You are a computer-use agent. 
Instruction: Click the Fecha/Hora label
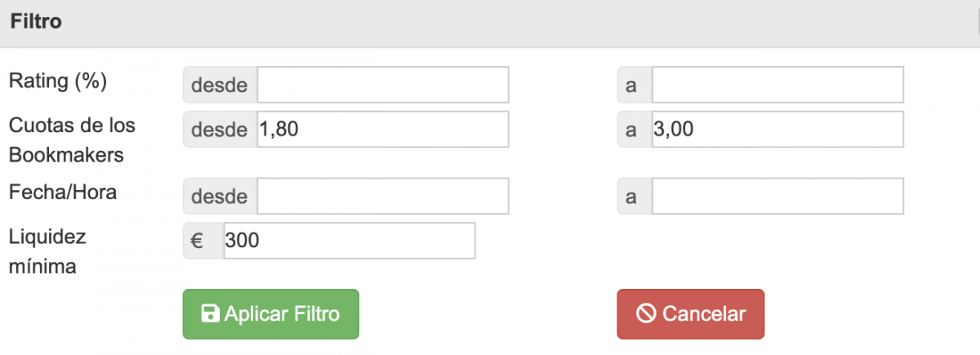[63, 193]
